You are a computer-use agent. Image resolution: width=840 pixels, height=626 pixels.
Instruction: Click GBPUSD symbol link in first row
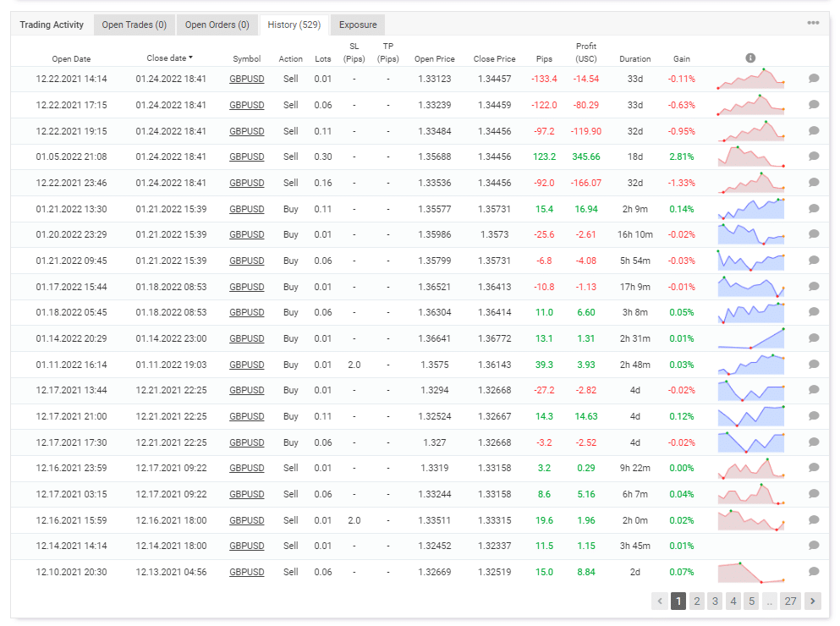tap(247, 79)
